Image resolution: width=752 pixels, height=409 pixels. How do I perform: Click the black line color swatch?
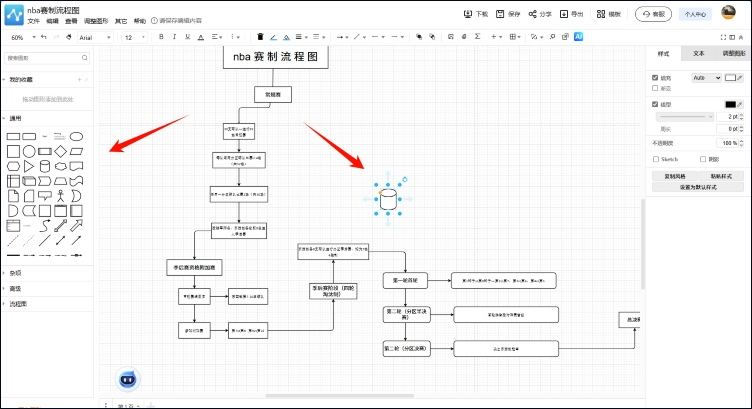click(730, 104)
